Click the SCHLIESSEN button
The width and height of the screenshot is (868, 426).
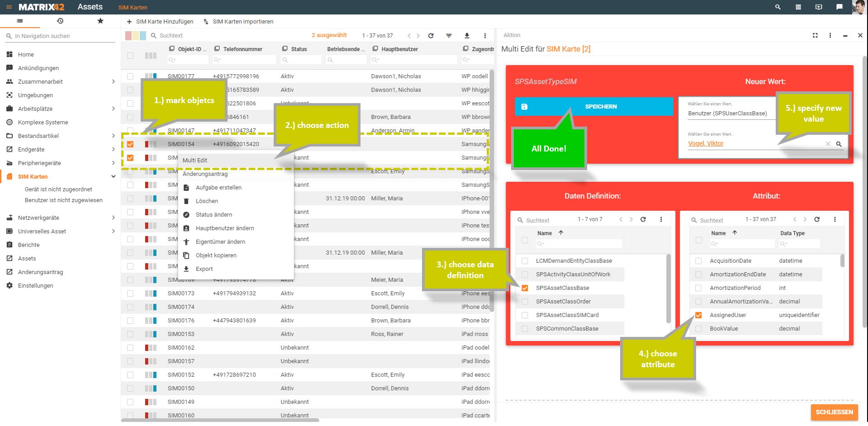coord(834,412)
